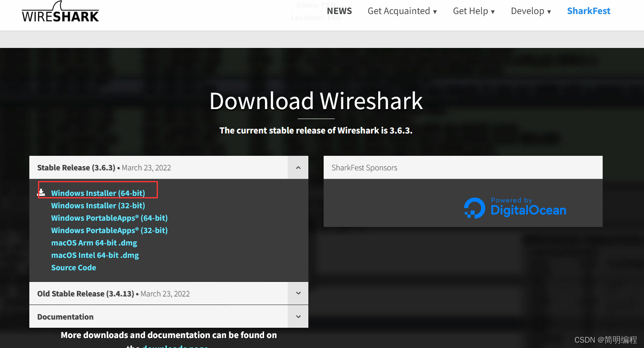Click the SharkFest Sponsors panel header
The width and height of the screenshot is (644, 348).
pos(463,167)
